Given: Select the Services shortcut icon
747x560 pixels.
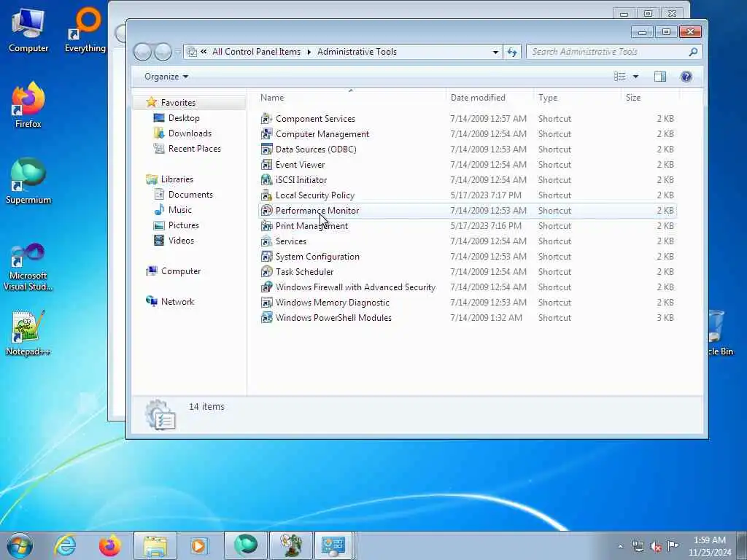Looking at the screenshot, I should 266,241.
